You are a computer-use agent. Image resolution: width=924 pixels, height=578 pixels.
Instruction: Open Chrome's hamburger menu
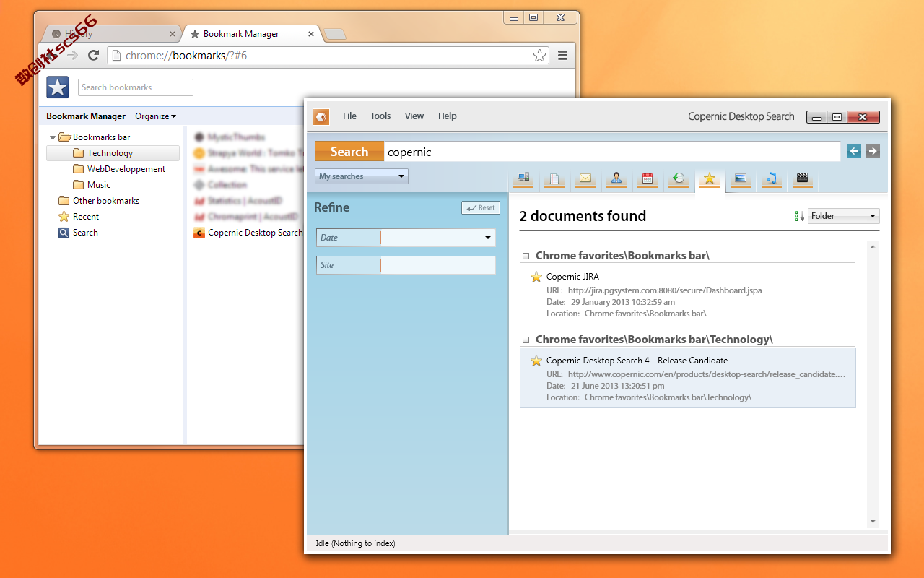click(562, 55)
